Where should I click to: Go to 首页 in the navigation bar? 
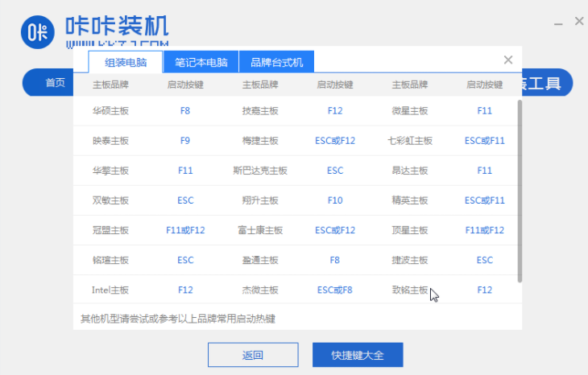[55, 83]
